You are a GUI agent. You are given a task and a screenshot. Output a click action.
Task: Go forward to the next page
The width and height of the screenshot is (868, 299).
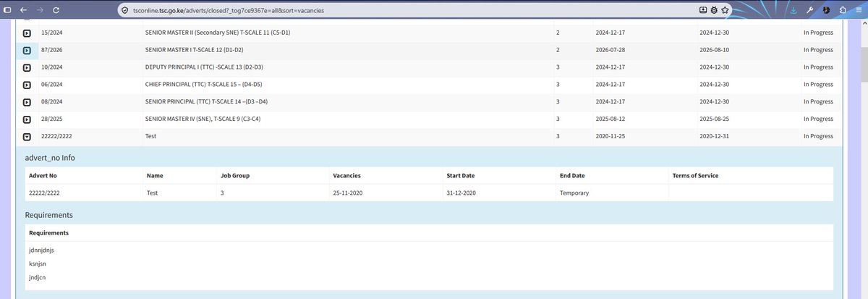[40, 10]
